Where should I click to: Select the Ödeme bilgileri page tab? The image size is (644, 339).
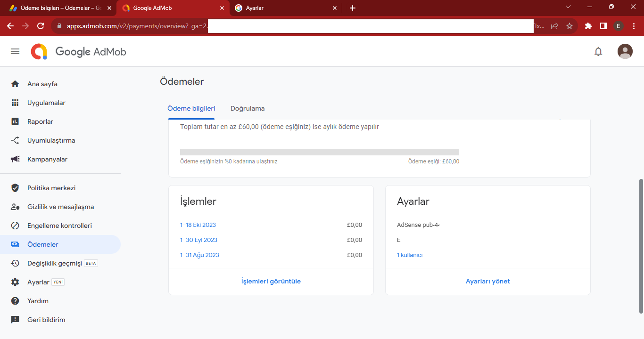coord(191,108)
